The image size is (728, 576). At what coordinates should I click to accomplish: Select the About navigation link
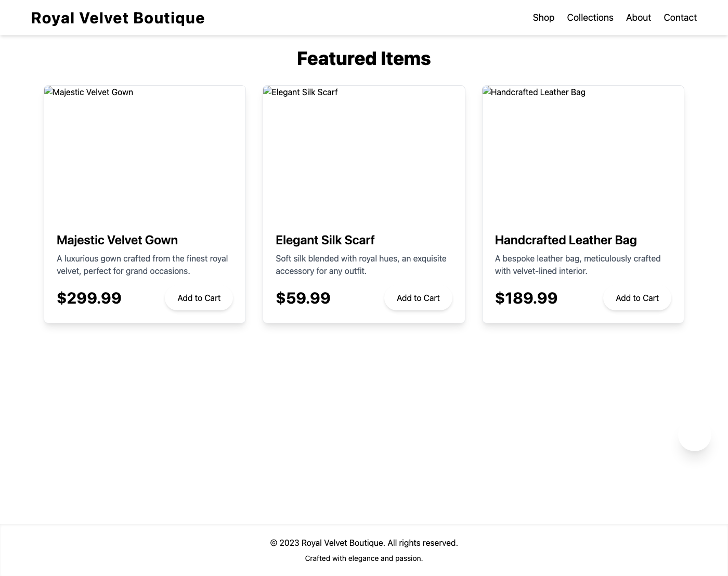point(638,17)
